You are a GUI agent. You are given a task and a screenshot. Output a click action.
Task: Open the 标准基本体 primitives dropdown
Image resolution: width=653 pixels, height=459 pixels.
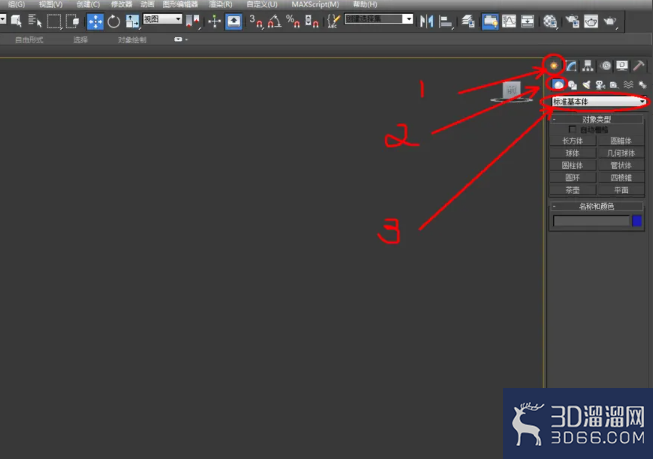tap(599, 102)
